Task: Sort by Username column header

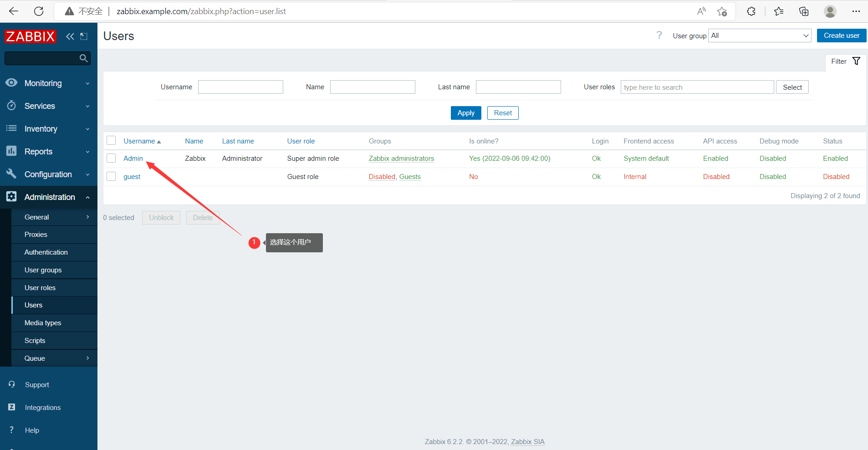Action: [x=142, y=141]
